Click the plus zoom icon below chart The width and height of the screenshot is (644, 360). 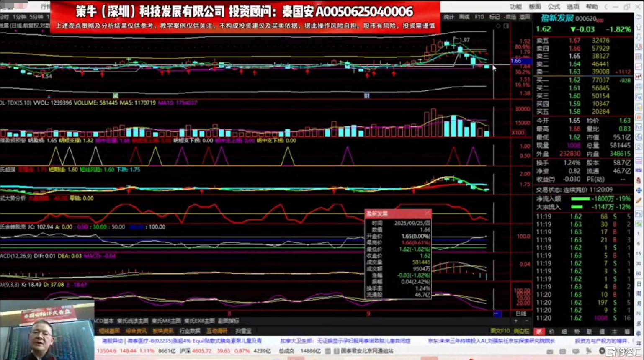(516, 321)
